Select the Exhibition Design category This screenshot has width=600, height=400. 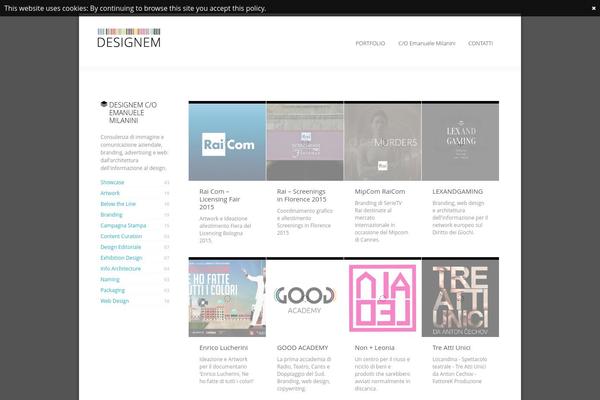pyautogui.click(x=121, y=258)
